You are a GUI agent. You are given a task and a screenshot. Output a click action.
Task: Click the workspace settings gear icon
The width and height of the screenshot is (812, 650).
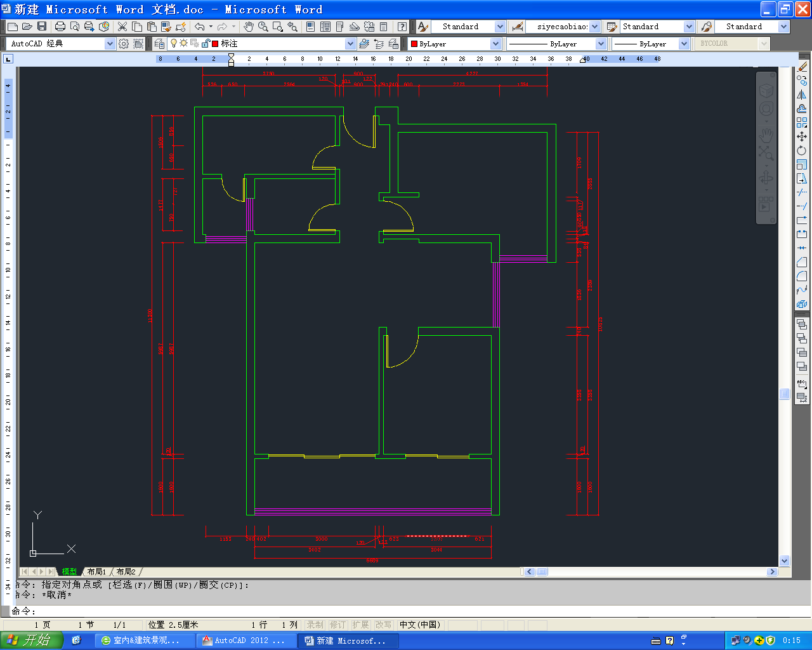pos(124,44)
